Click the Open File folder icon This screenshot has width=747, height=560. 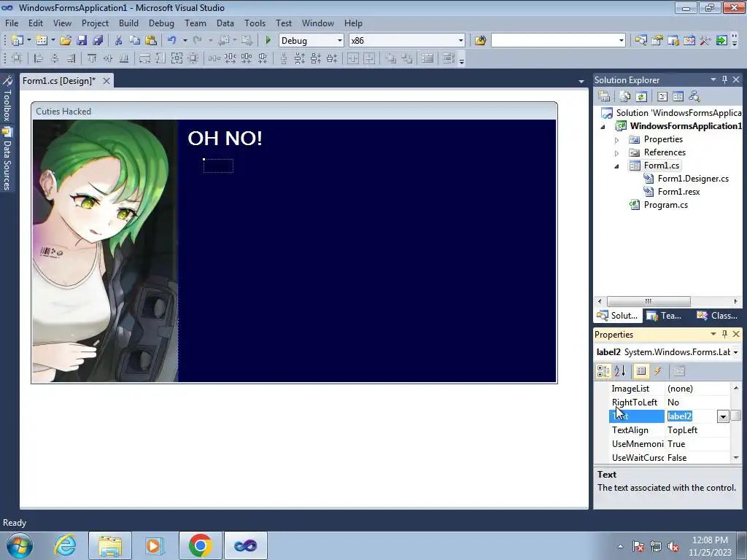(65, 41)
